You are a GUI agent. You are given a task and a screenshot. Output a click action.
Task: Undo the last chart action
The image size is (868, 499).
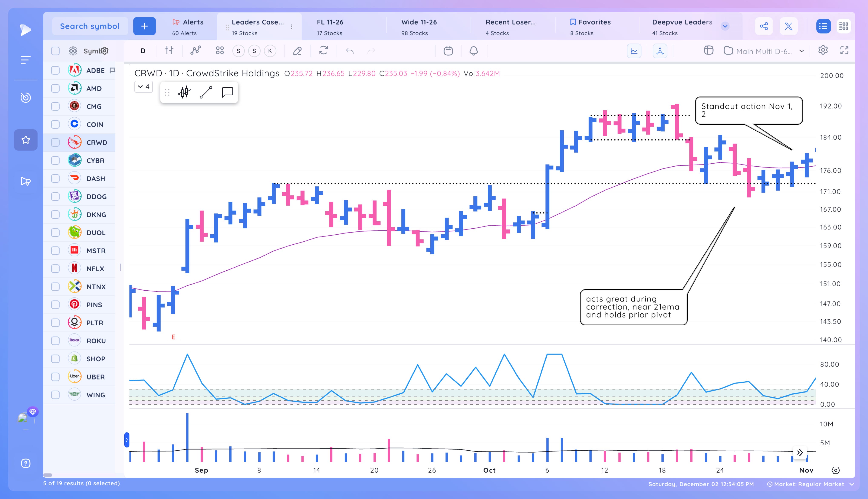tap(350, 51)
